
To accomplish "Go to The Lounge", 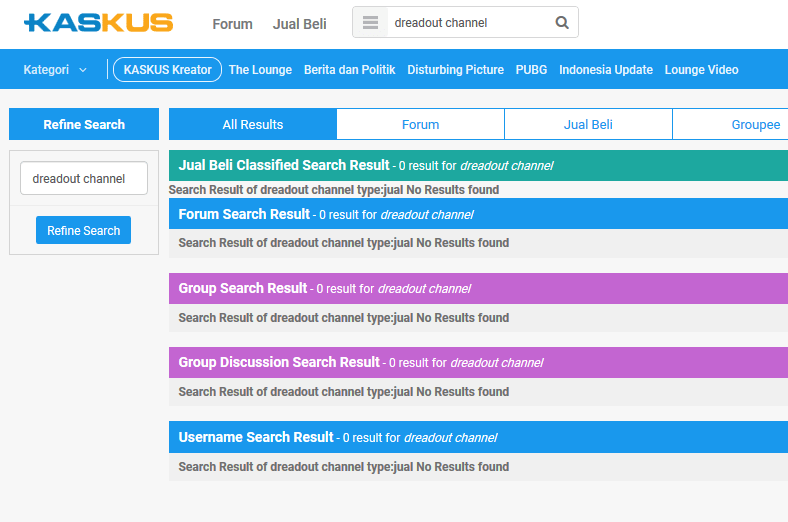I will coord(260,70).
